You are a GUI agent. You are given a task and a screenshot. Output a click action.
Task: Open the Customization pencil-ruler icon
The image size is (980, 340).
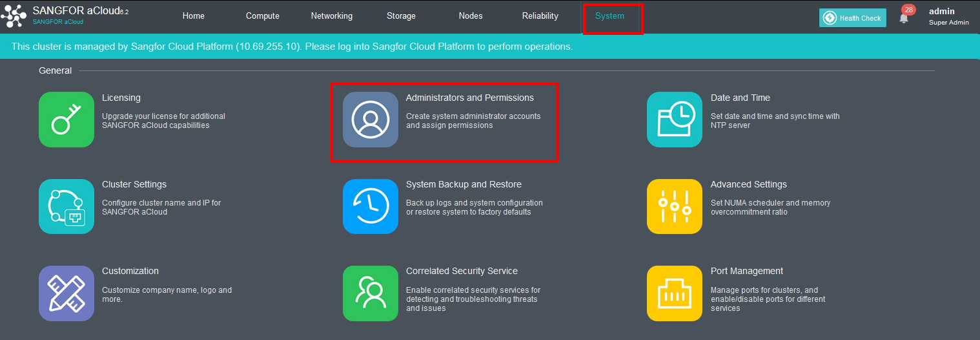66,293
